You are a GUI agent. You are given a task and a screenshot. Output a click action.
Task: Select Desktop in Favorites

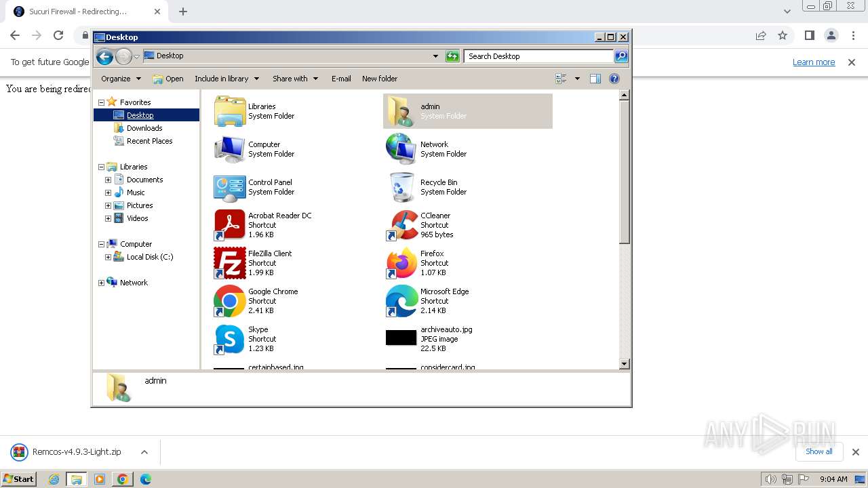pos(140,115)
